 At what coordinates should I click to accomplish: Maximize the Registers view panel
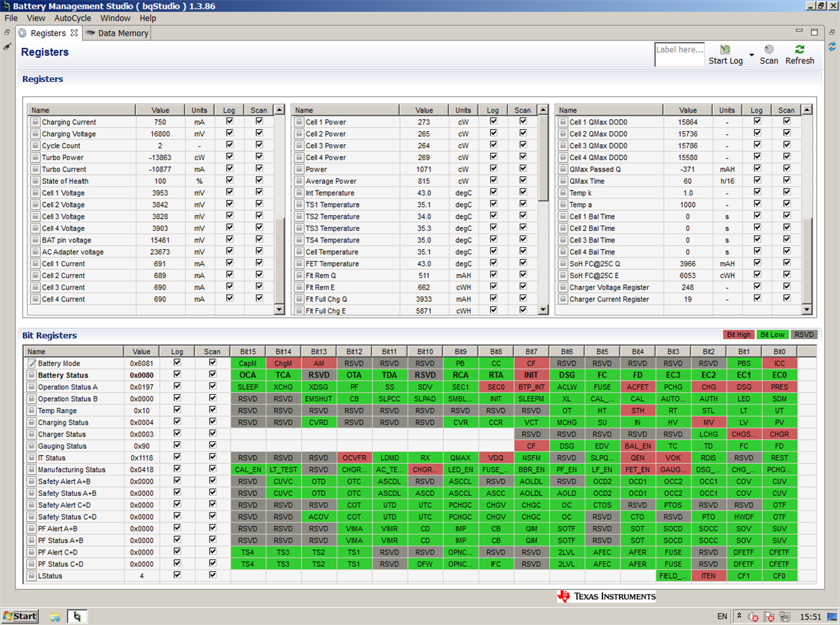pyautogui.click(x=814, y=31)
